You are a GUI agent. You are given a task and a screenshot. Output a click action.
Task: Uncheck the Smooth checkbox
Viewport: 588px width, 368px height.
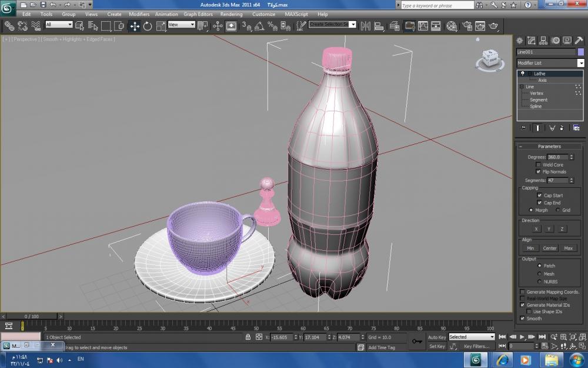(522, 319)
